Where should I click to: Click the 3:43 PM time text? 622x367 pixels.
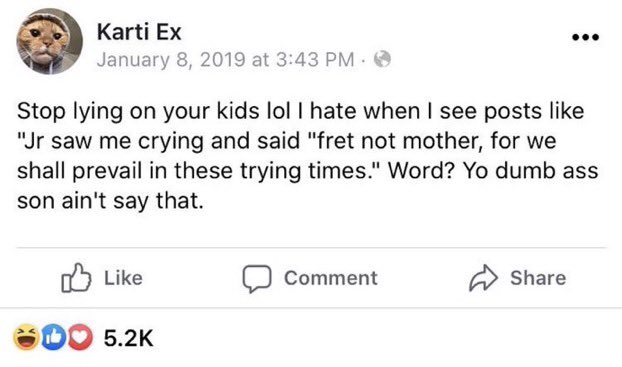click(x=314, y=60)
